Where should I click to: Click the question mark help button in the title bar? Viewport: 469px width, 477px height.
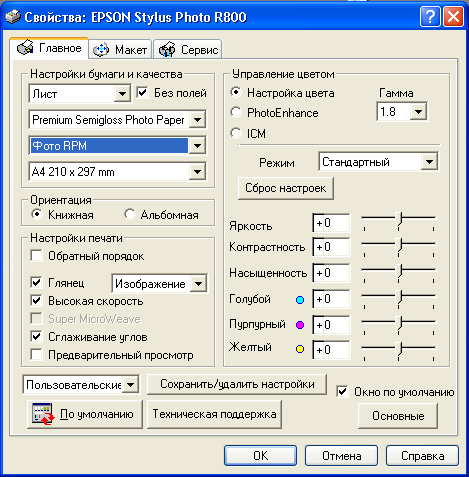[x=430, y=16]
